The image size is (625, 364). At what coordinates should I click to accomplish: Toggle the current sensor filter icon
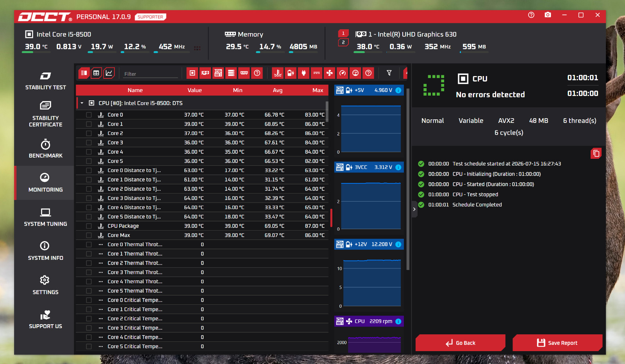pyautogui.click(x=317, y=73)
